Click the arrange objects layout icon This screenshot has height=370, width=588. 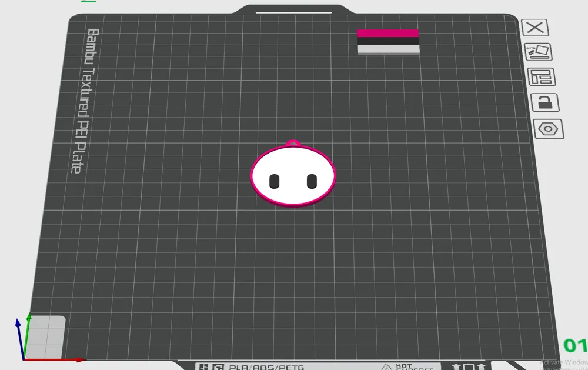click(x=542, y=77)
